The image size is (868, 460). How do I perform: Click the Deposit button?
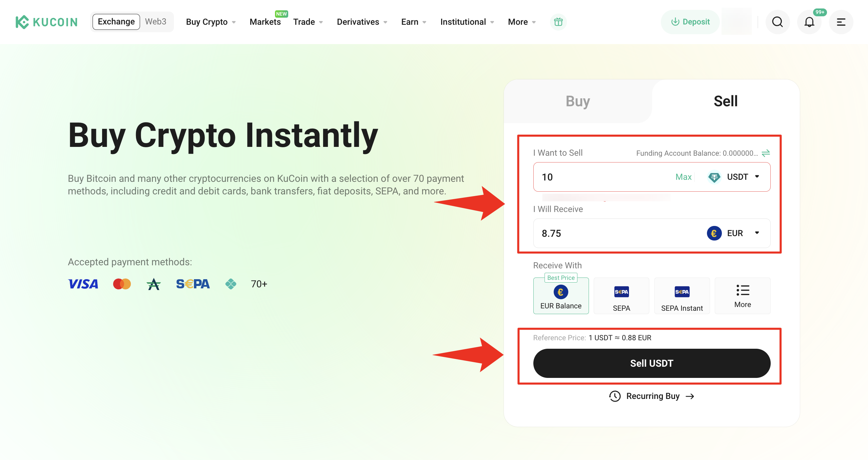click(x=690, y=22)
